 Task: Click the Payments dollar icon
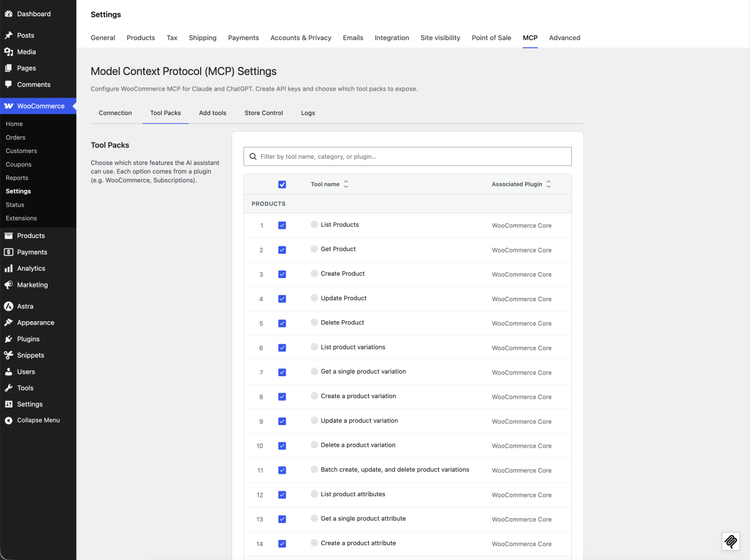[9, 252]
